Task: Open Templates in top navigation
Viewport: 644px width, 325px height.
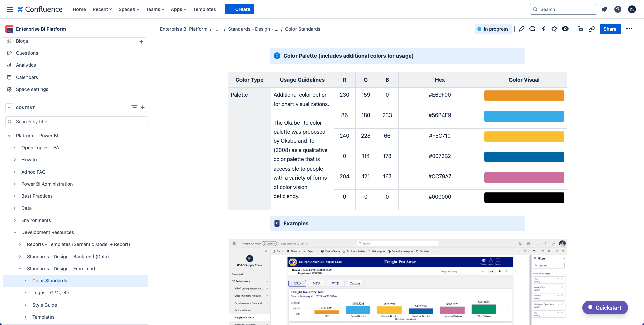Action: 204,9
